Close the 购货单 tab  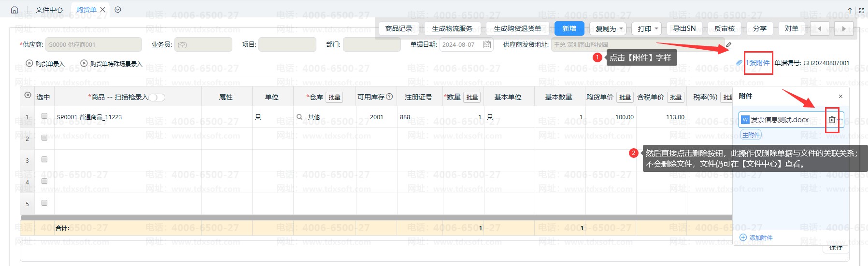tap(103, 10)
